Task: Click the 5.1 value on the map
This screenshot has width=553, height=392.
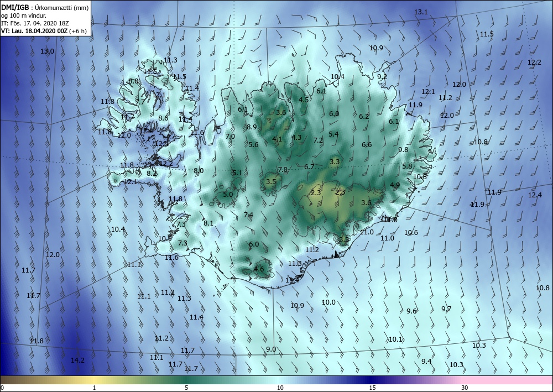Action: [x=237, y=173]
